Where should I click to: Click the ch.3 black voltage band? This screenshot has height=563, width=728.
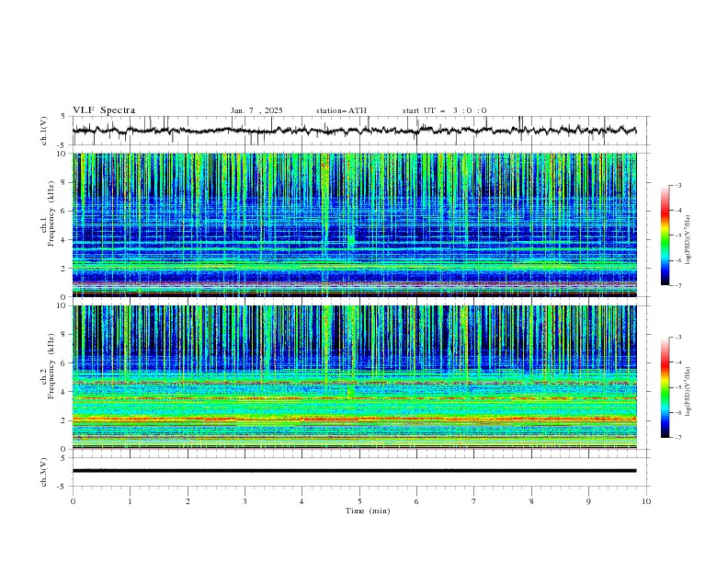pos(354,471)
